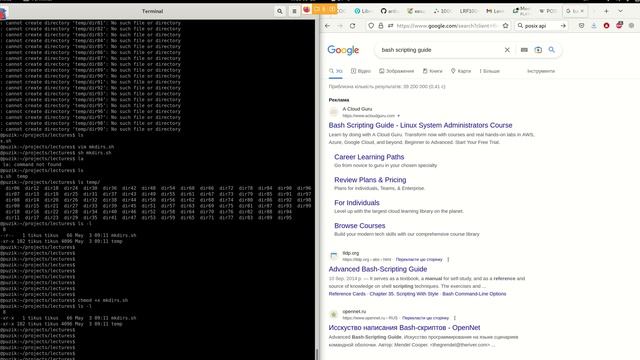Open the Review Plans & Pricing link
The width and height of the screenshot is (640, 360).
click(370, 180)
